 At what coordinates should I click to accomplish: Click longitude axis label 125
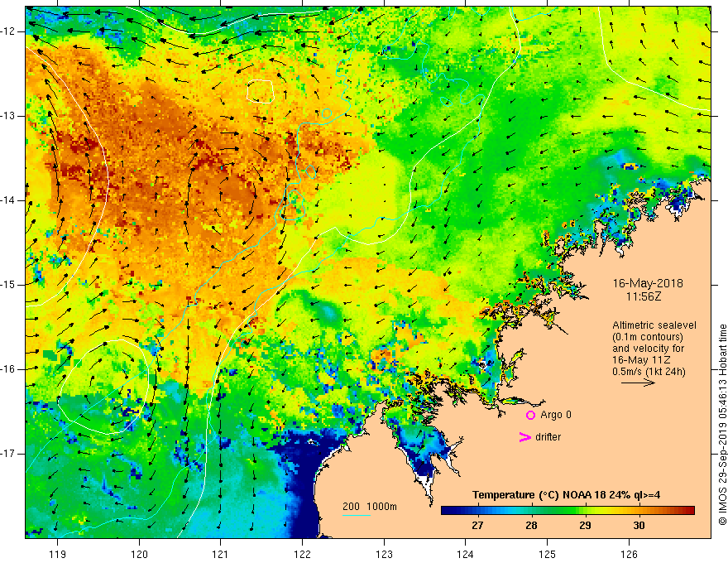pos(548,554)
